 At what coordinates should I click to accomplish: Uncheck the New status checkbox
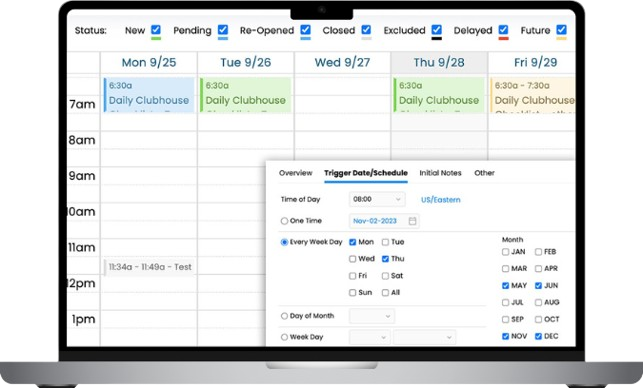click(x=156, y=30)
